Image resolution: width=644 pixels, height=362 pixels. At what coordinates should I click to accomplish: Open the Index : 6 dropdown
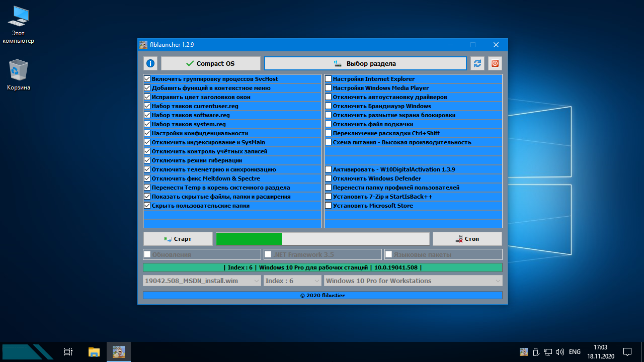point(292,281)
